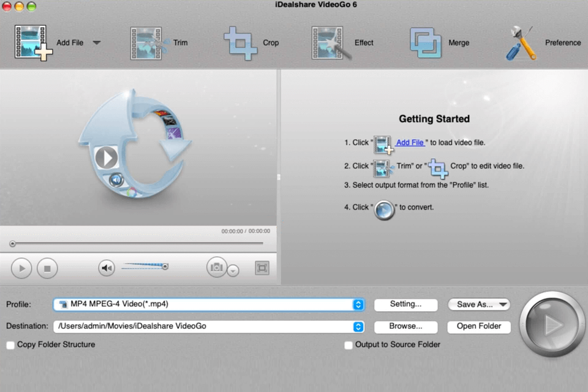This screenshot has height=392, width=588.
Task: Click the Trim toolbar label
Action: (x=180, y=43)
